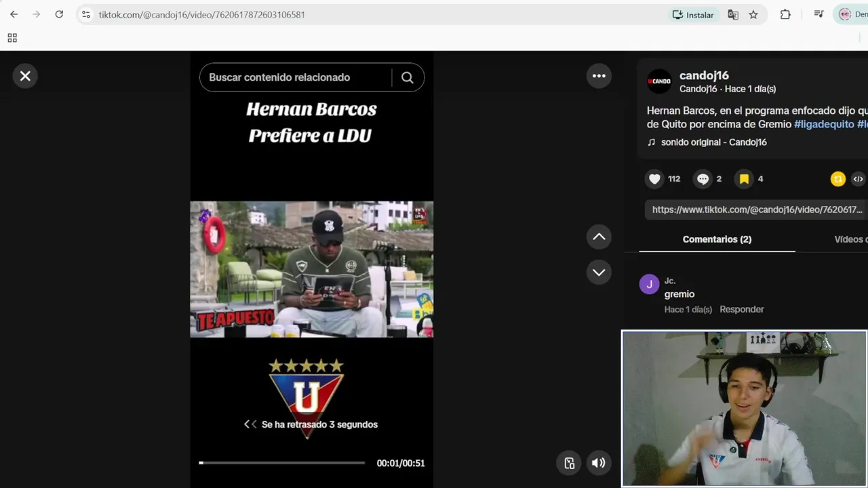Save the video with the bookmark icon
Image resolution: width=868 pixels, height=488 pixels.
pyautogui.click(x=744, y=179)
